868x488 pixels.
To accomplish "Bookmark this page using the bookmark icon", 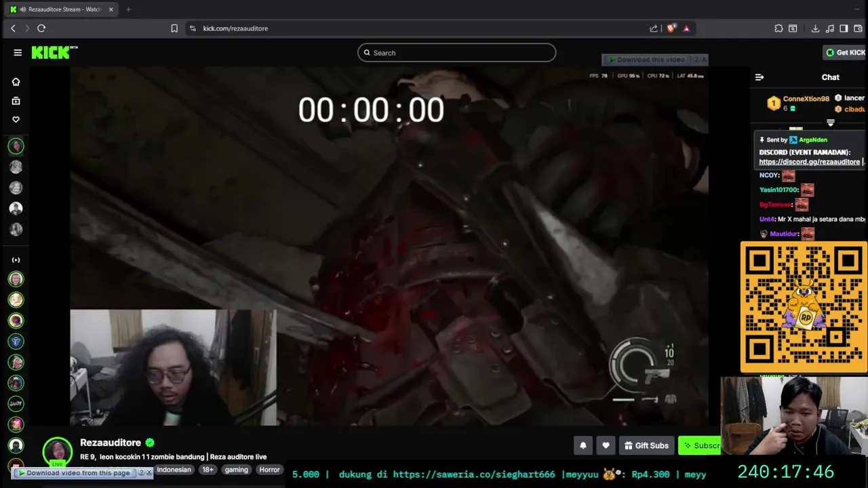I will (x=174, y=28).
